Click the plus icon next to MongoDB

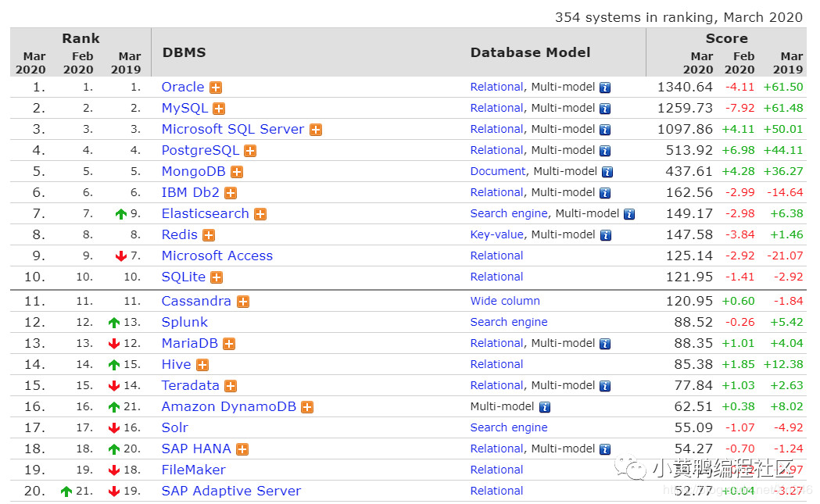click(236, 172)
